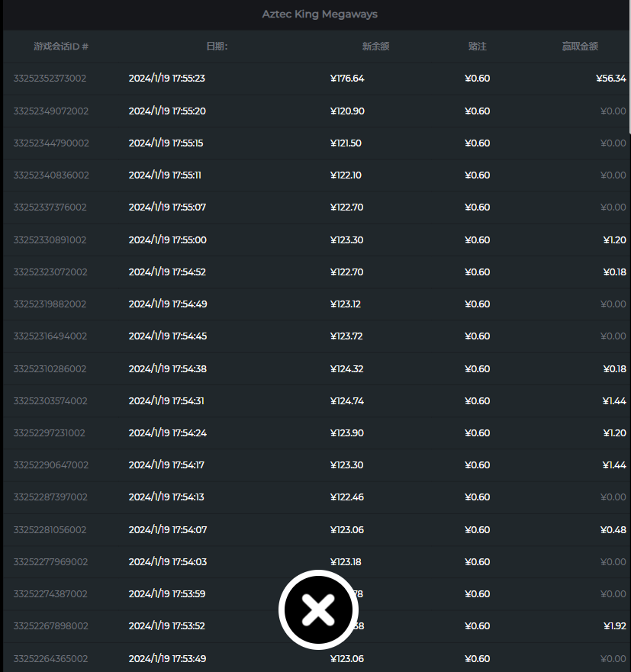Open session ID 33252352373002
This screenshot has width=631, height=672.
click(x=50, y=79)
